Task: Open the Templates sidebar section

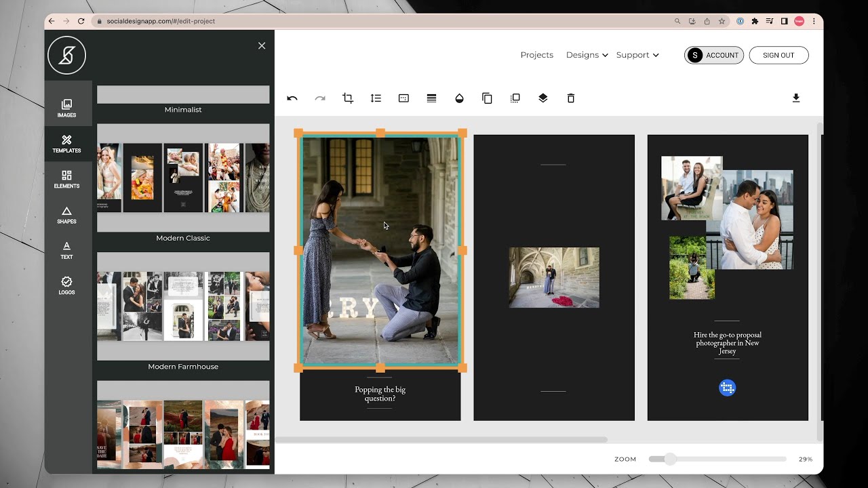Action: point(66,144)
